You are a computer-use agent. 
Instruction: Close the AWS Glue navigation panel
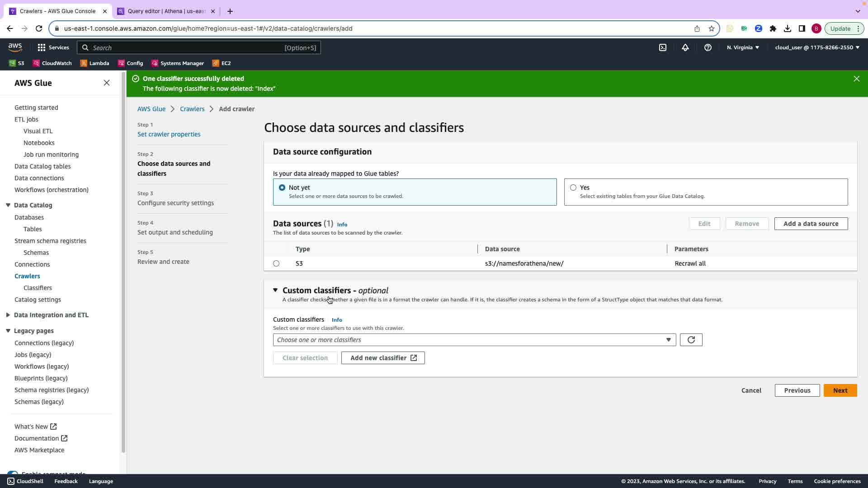tap(107, 83)
